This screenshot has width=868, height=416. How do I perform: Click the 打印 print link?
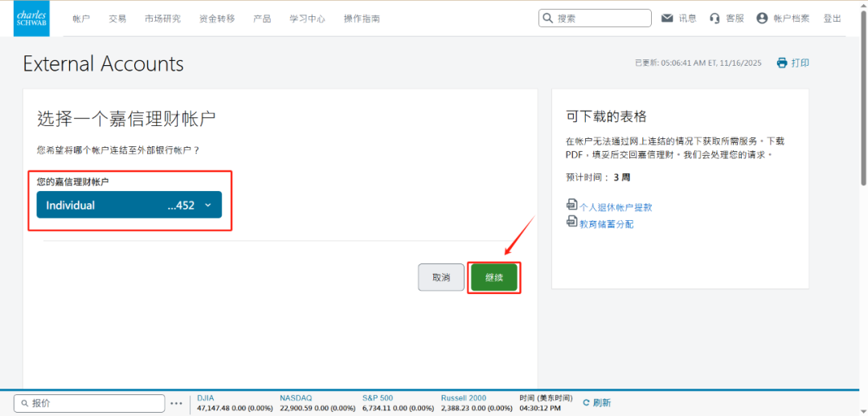click(x=800, y=63)
